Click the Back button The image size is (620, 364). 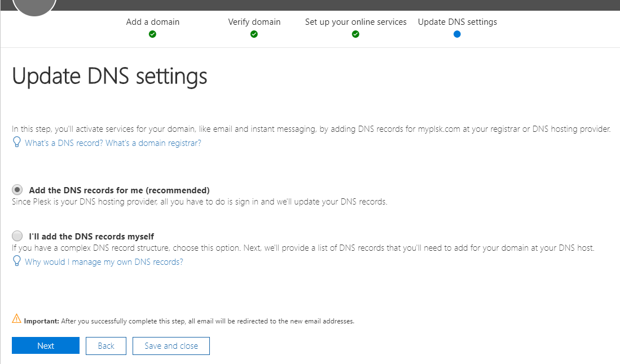[x=106, y=346]
